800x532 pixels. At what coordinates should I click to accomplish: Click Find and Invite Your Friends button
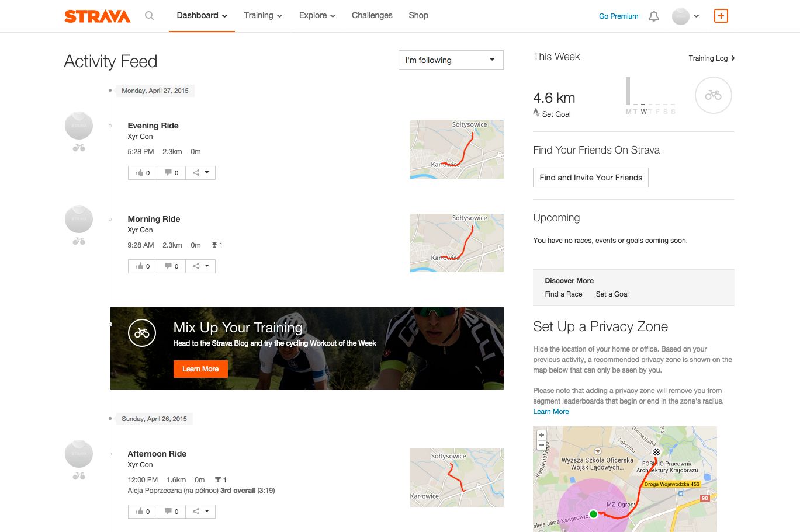pyautogui.click(x=591, y=178)
